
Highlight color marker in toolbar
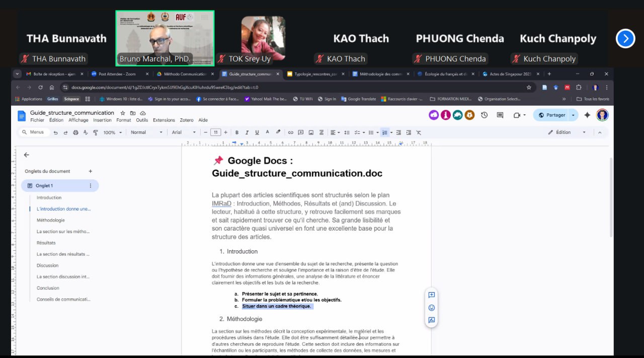(278, 132)
